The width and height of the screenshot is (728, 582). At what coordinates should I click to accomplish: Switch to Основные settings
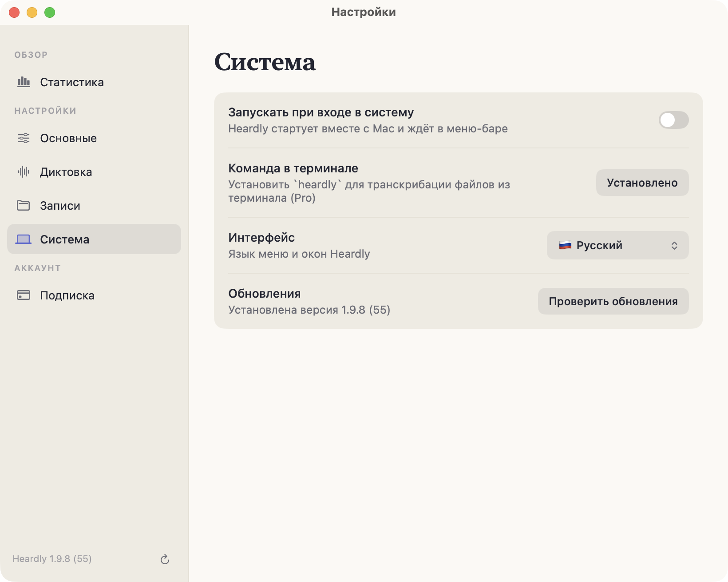point(94,138)
